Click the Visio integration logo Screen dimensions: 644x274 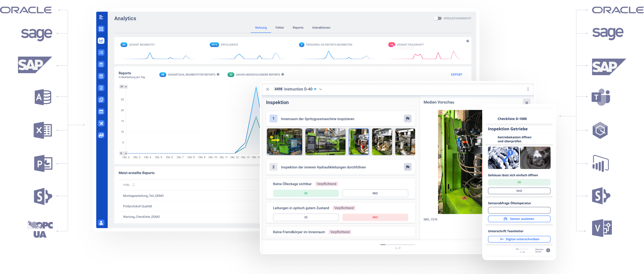click(x=602, y=228)
